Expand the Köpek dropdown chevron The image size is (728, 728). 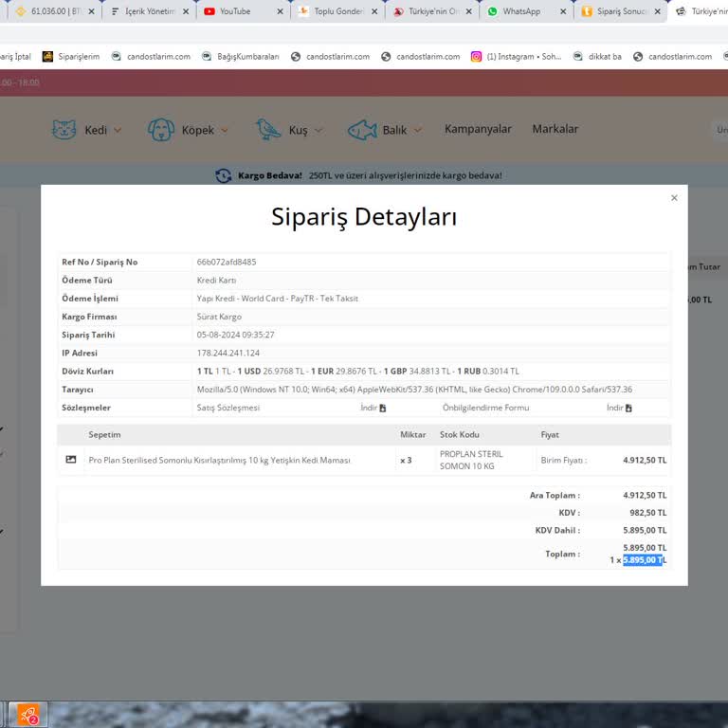point(225,131)
